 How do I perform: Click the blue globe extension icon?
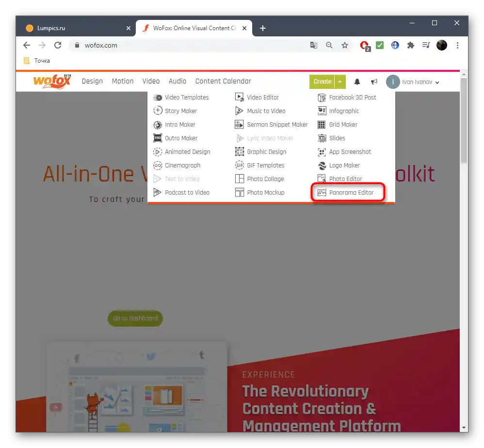point(395,46)
